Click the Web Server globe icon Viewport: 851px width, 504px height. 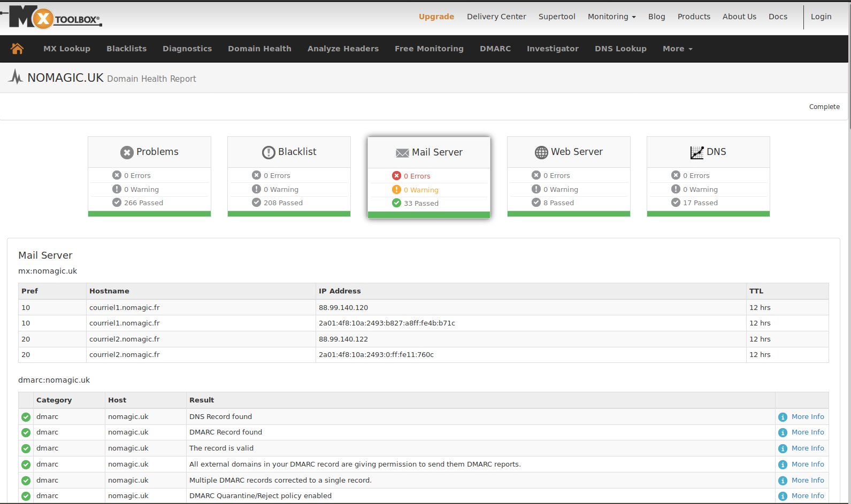541,152
